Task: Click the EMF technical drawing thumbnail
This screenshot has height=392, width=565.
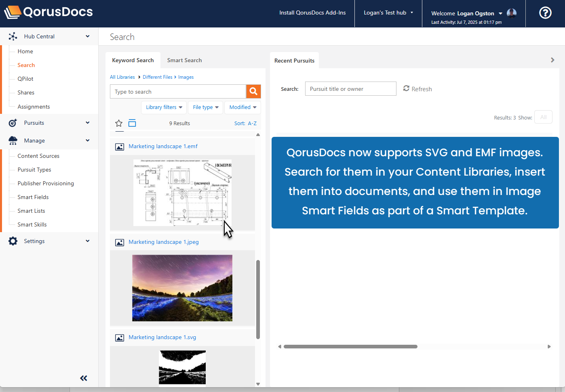Action: (x=183, y=193)
